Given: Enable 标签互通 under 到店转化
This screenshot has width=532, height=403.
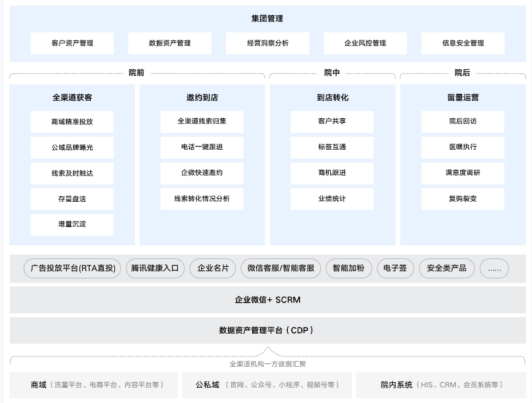Looking at the screenshot, I should coord(332,147).
